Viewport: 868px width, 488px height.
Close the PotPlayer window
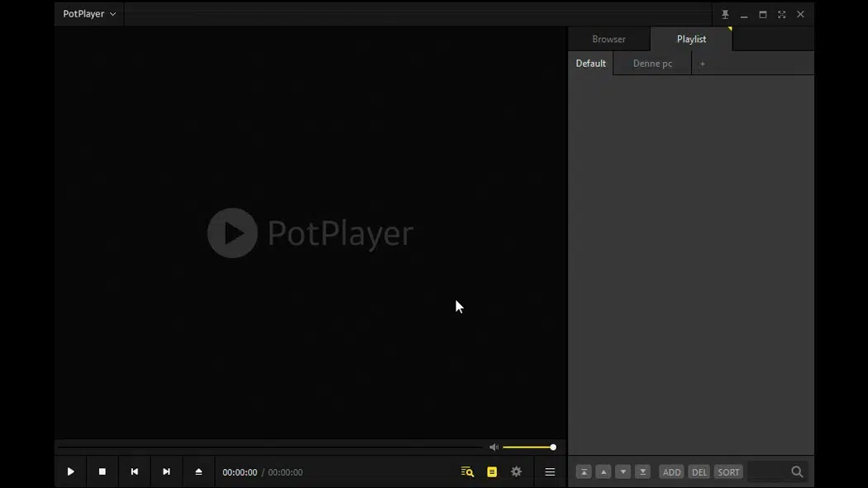pos(800,14)
